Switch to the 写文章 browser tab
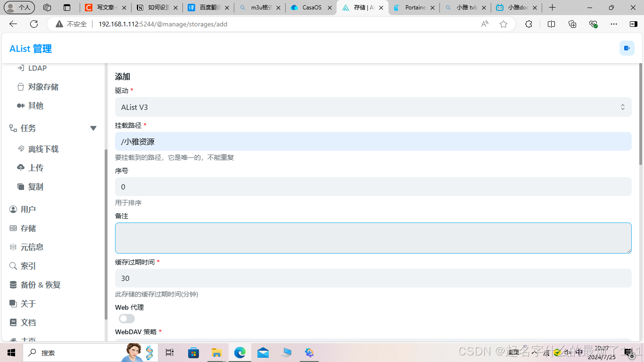The image size is (644, 362). 105,8
